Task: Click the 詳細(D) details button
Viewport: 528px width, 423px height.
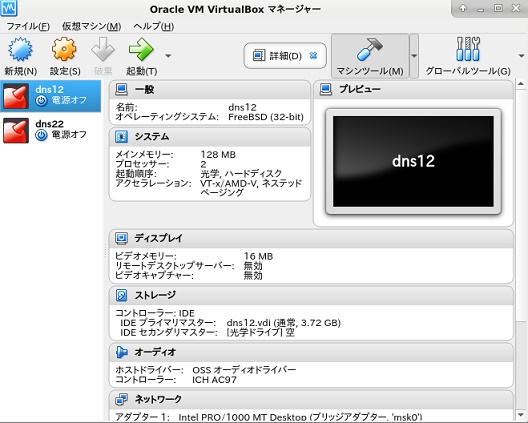Action: click(285, 56)
